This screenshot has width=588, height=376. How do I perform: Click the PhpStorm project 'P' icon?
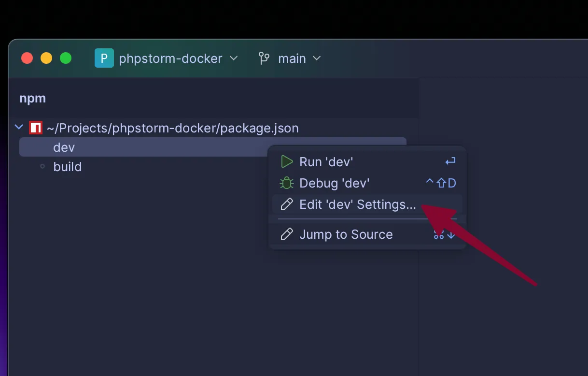pyautogui.click(x=104, y=58)
